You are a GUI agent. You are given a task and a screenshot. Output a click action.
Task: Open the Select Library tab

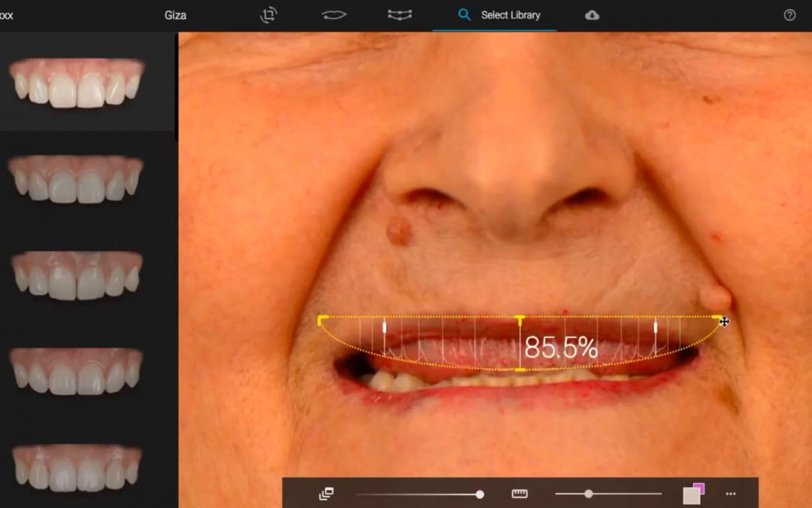[495, 15]
